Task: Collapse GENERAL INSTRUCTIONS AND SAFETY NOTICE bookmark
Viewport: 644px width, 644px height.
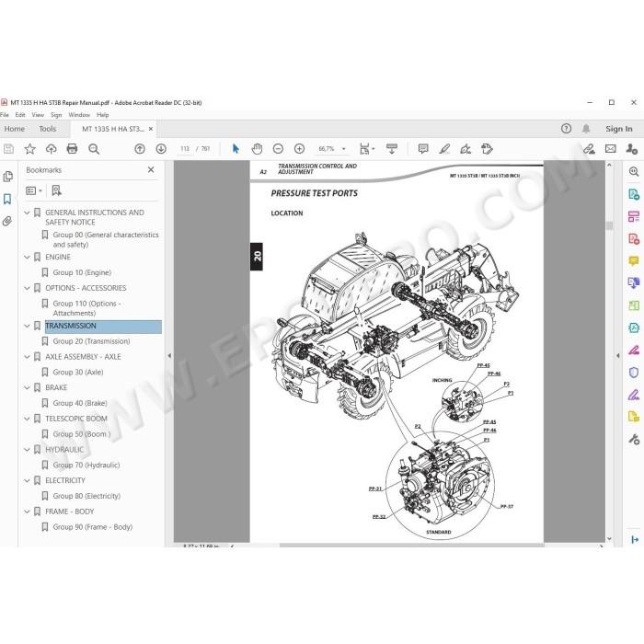Action: click(27, 213)
